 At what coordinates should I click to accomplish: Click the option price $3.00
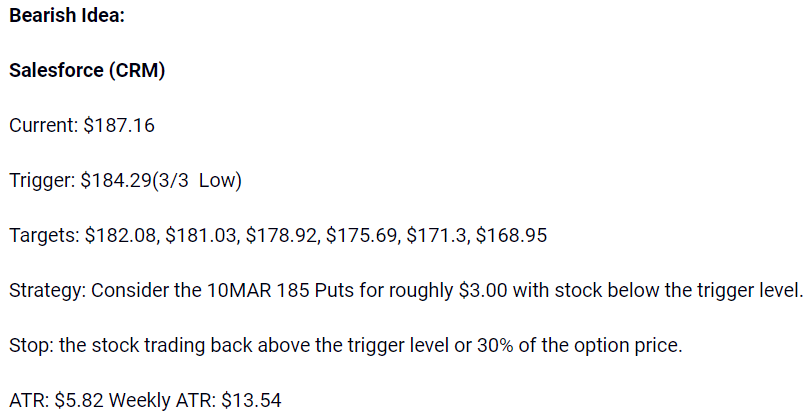click(x=483, y=290)
